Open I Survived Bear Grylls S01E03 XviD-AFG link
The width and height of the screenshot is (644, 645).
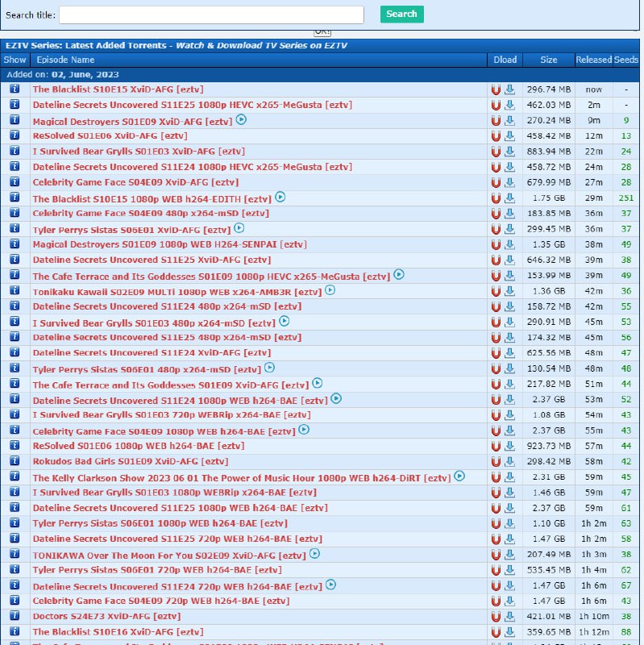point(139,152)
